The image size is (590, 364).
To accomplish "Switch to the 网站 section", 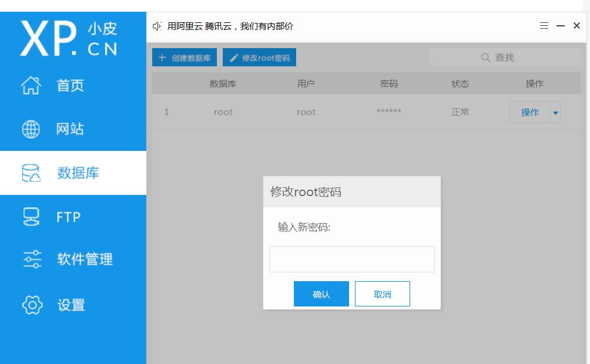I will (70, 129).
